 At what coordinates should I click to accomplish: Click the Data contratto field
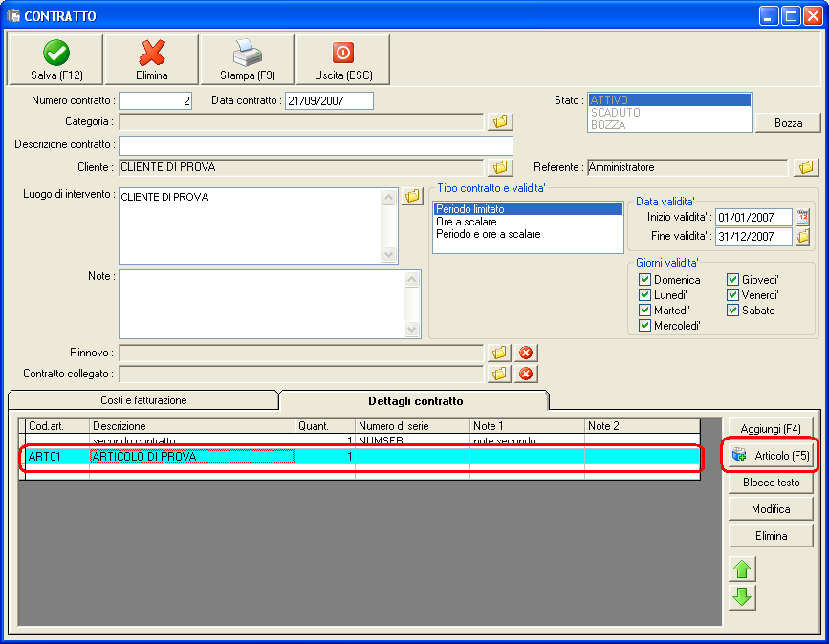pos(329,101)
